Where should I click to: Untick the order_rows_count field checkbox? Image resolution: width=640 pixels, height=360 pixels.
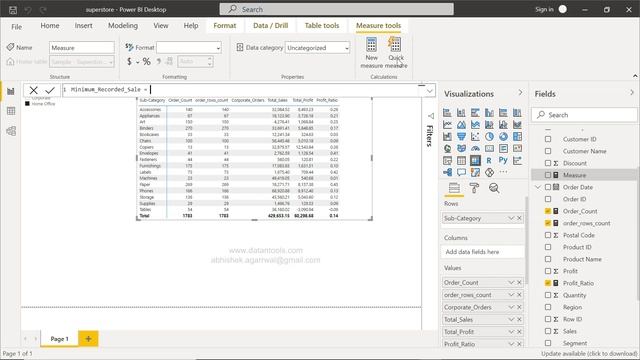[x=548, y=223]
